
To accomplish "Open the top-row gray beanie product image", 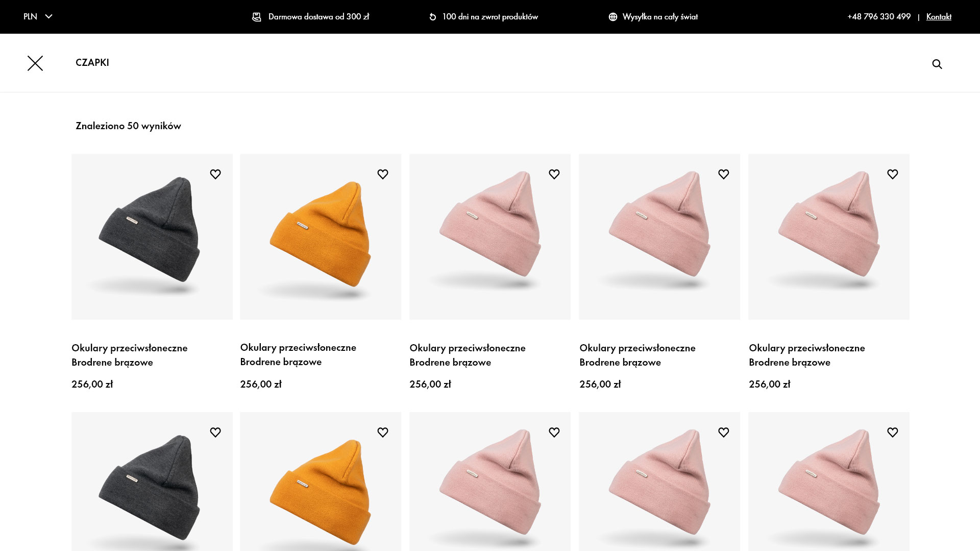I will tap(152, 237).
